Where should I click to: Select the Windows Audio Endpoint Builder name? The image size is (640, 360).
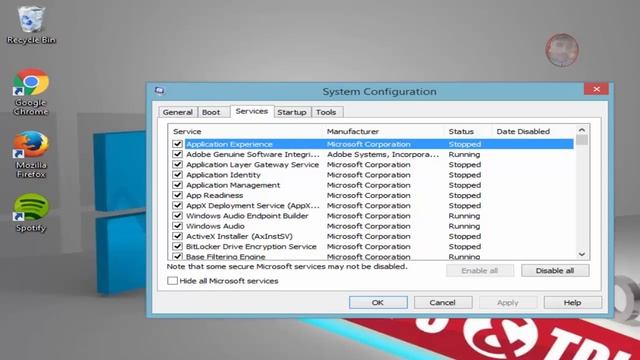[247, 216]
